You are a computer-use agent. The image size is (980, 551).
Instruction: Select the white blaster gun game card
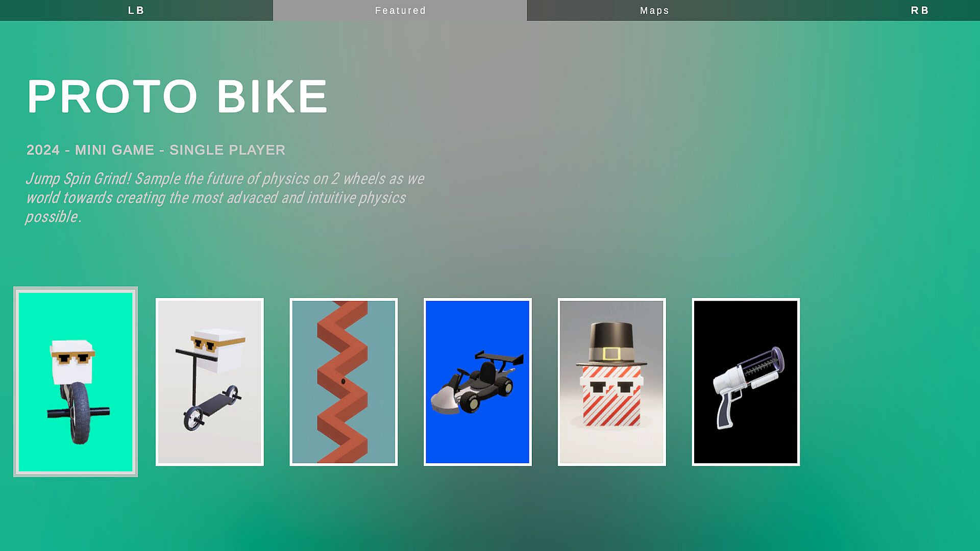click(x=746, y=382)
